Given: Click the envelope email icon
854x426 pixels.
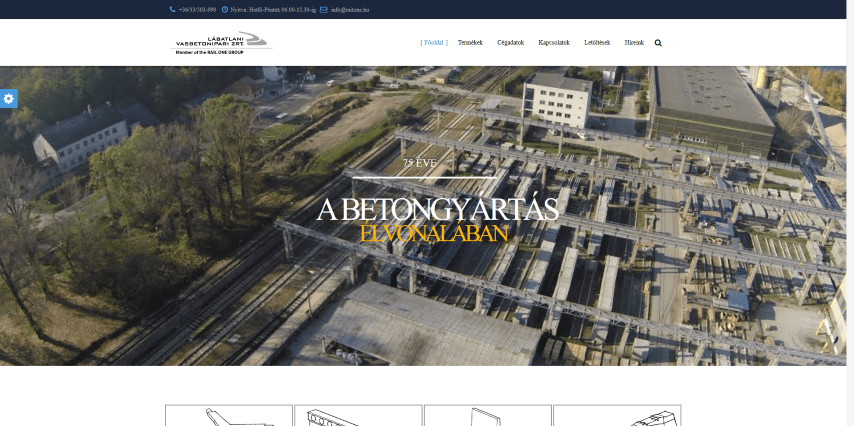Looking at the screenshot, I should pos(324,9).
